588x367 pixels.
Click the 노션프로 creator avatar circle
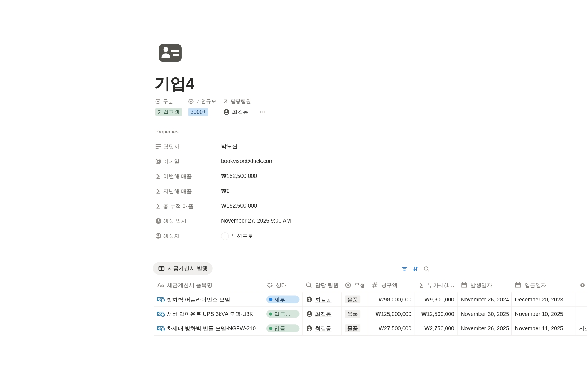[x=225, y=236]
